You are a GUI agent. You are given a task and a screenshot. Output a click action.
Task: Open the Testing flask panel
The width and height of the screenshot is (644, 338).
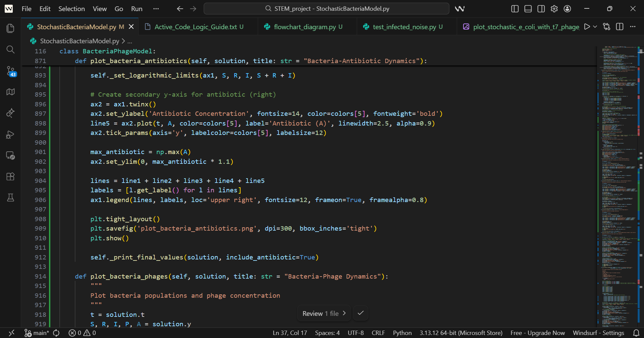pos(10,197)
